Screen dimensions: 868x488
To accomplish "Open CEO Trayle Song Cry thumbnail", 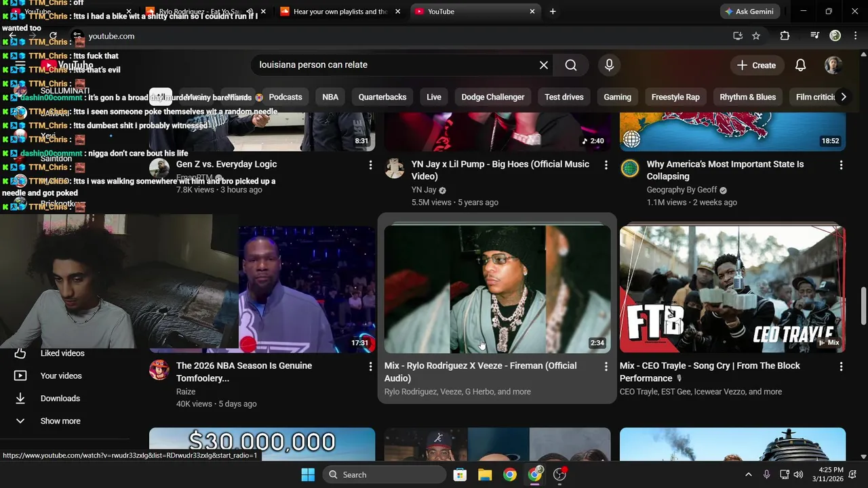I will pos(732,289).
